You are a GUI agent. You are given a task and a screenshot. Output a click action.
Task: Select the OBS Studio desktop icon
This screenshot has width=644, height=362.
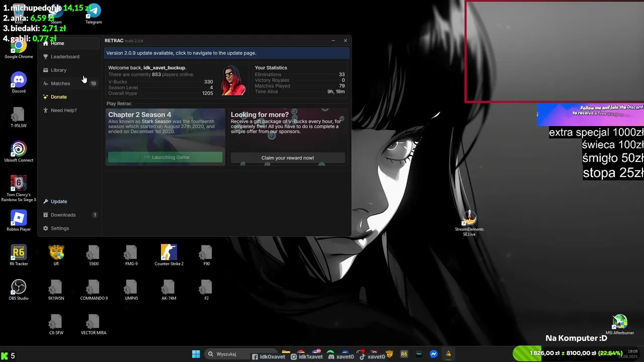coord(19,290)
